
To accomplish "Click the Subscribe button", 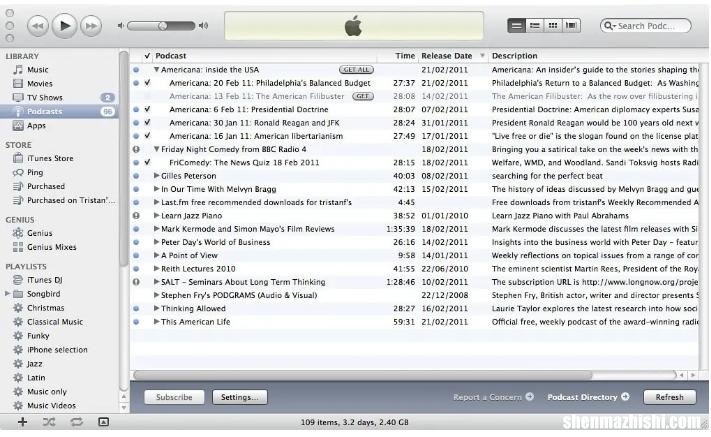I will 174,397.
